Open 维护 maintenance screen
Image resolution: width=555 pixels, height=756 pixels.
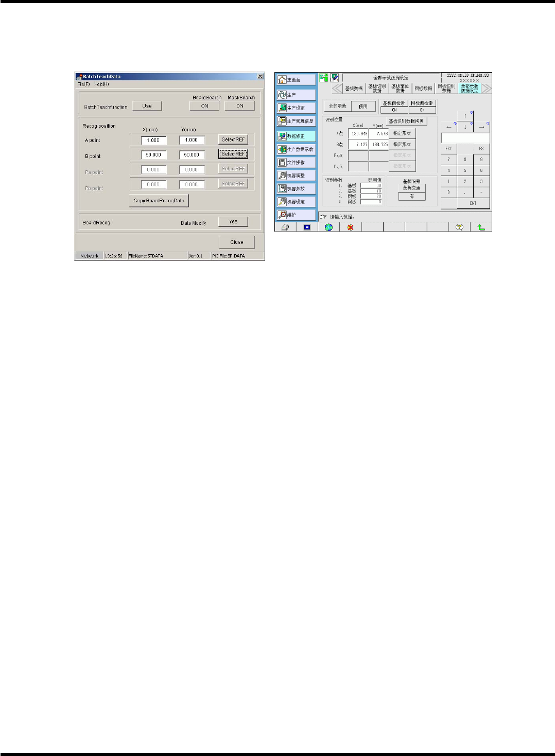(296, 215)
